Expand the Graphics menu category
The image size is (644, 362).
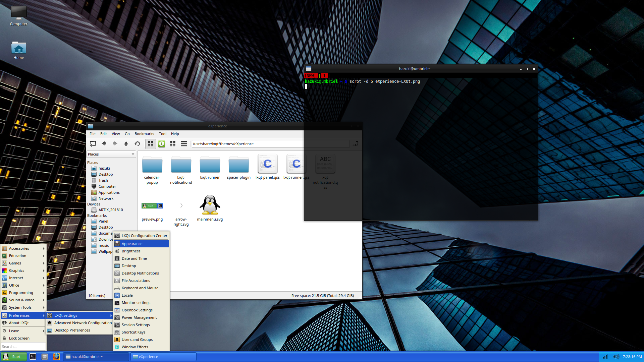tap(23, 270)
